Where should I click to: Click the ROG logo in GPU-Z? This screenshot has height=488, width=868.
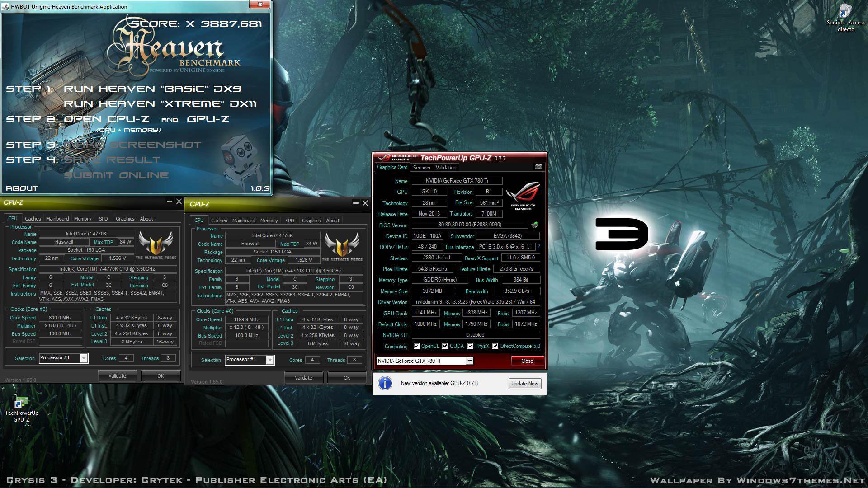(x=523, y=196)
